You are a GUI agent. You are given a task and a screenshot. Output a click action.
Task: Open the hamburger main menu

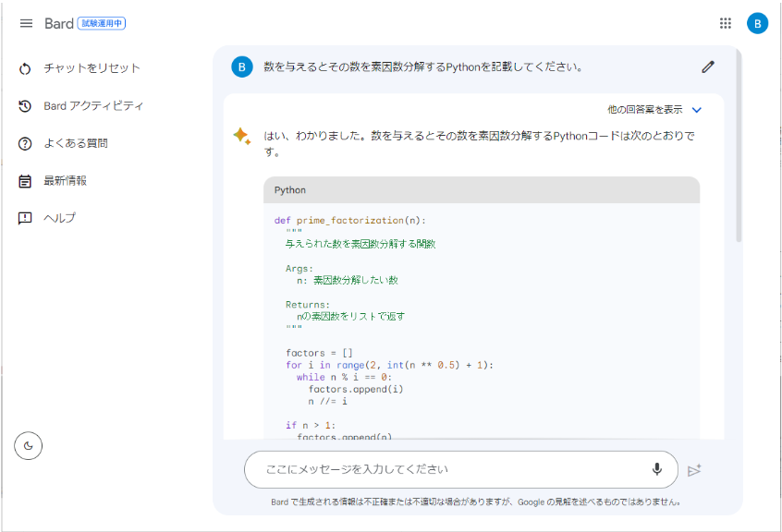pyautogui.click(x=26, y=23)
